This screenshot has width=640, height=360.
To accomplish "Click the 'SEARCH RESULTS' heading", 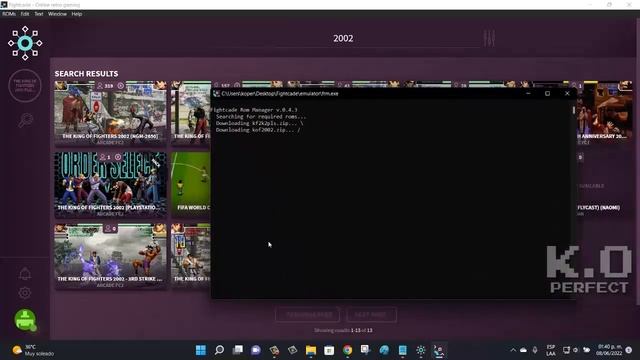I will coord(87,73).
